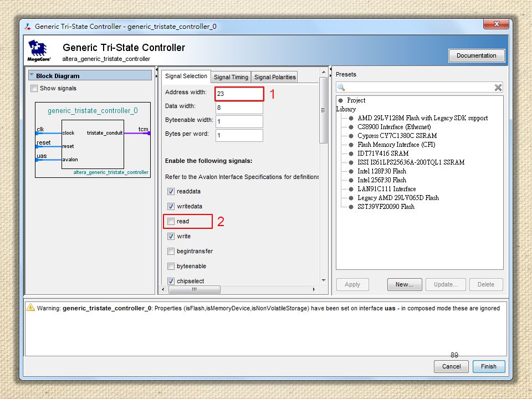The height and width of the screenshot is (399, 532).
Task: Select the CS8900 Interface (Ethernet) preset
Action: click(x=394, y=127)
